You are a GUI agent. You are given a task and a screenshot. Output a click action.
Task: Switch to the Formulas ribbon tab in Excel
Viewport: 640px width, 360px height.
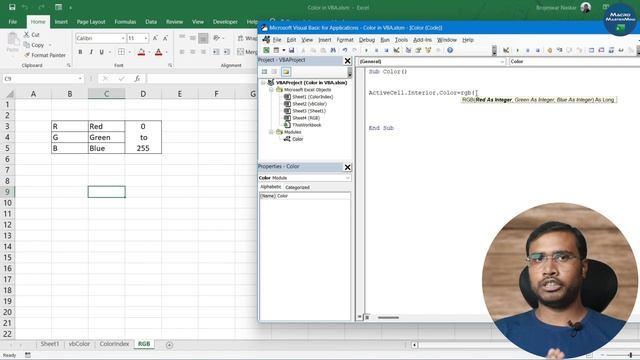coord(125,22)
